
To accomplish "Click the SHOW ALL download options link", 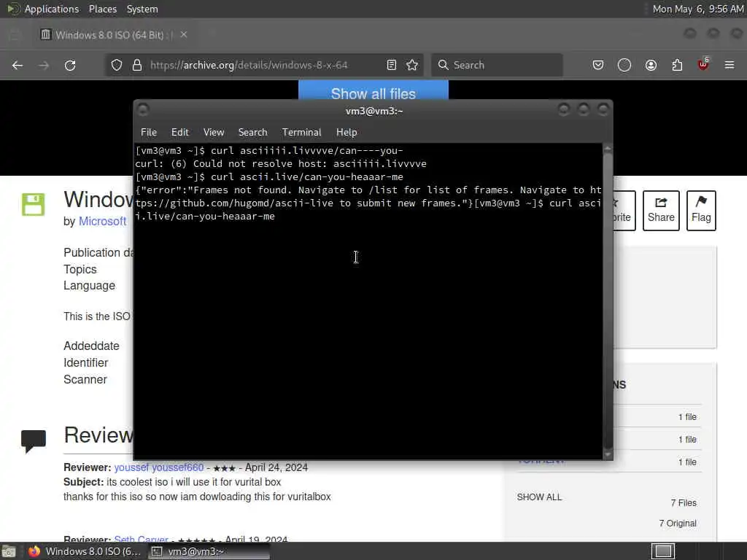I will coord(539,497).
